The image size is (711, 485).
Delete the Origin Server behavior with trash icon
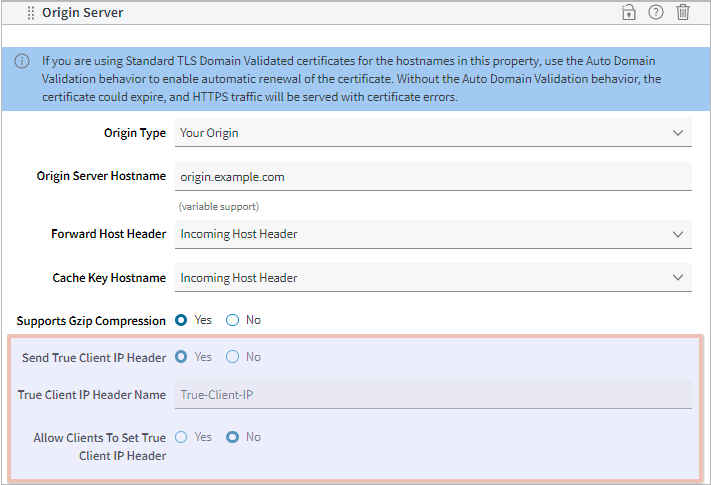pyautogui.click(x=683, y=13)
